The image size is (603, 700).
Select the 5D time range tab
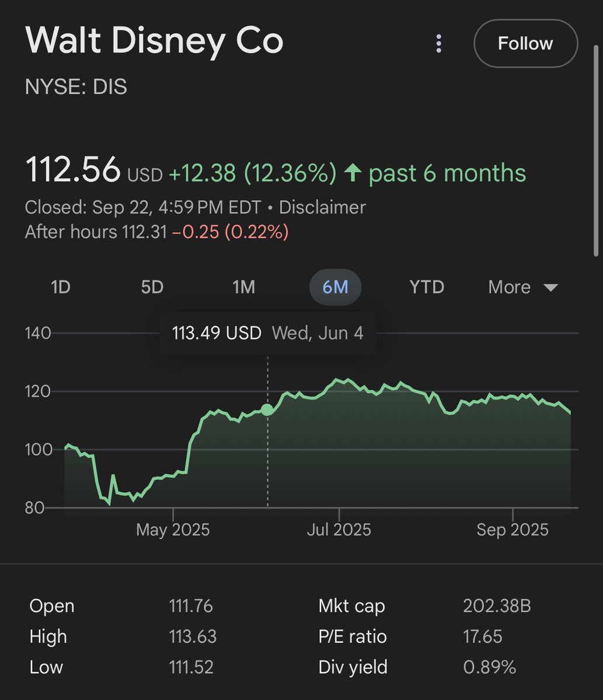tap(152, 287)
